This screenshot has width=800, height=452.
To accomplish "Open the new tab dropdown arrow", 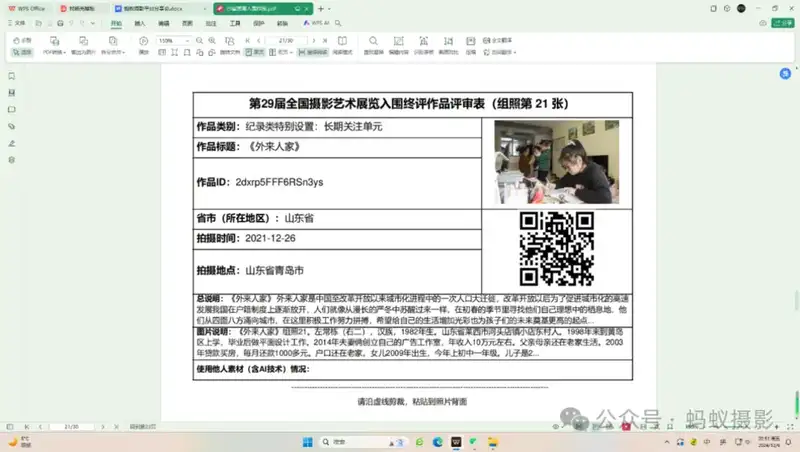I will click(x=329, y=9).
